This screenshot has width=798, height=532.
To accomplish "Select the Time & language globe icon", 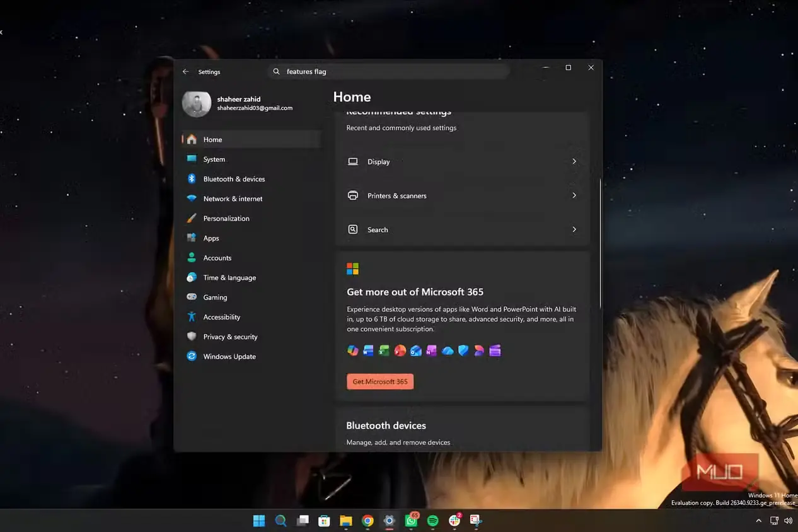I will [192, 277].
